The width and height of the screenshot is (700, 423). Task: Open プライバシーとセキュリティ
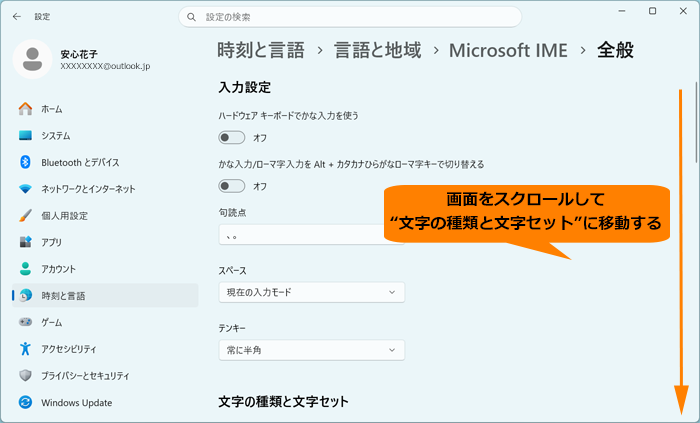point(105,375)
